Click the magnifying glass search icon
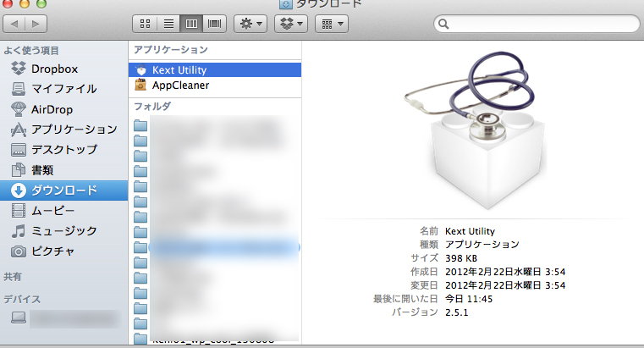Image resolution: width=644 pixels, height=348 pixels. click(x=443, y=24)
